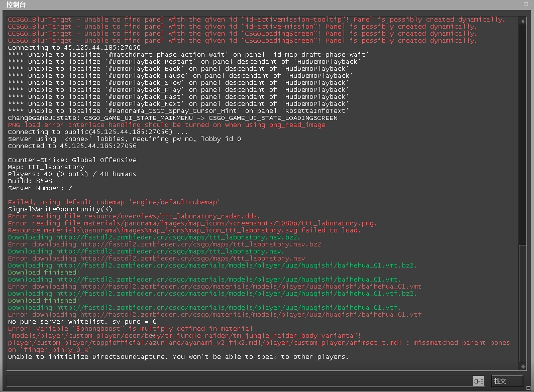This screenshot has width=534, height=392.
Task: Click the tm_jungle_raider_body_varianta material path line
Action: click(184, 335)
